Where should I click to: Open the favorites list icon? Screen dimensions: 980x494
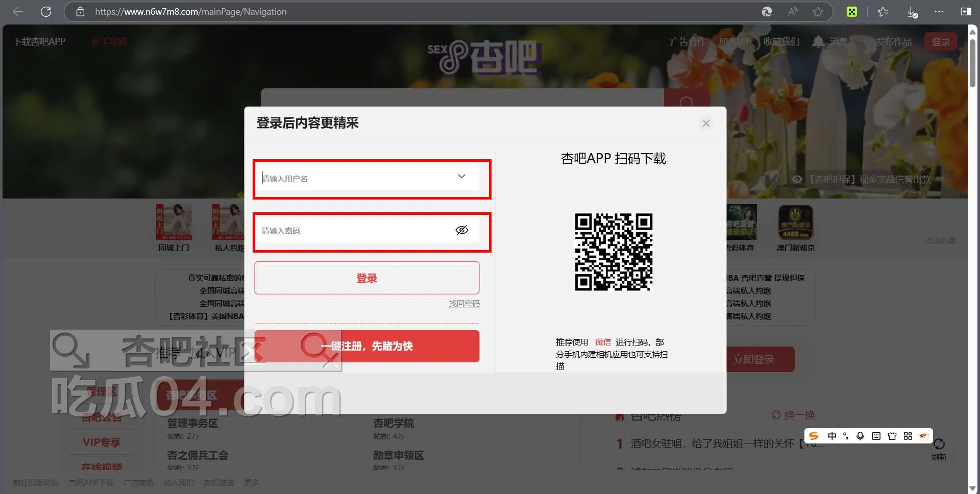(883, 12)
